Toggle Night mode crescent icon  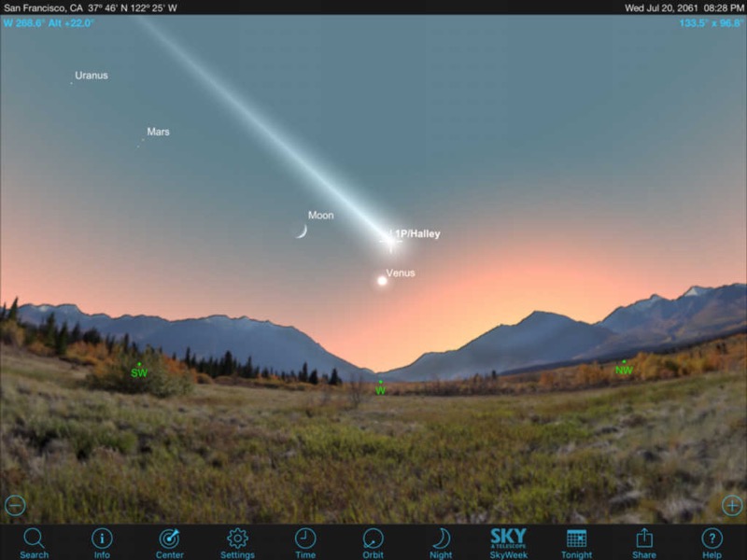click(441, 539)
